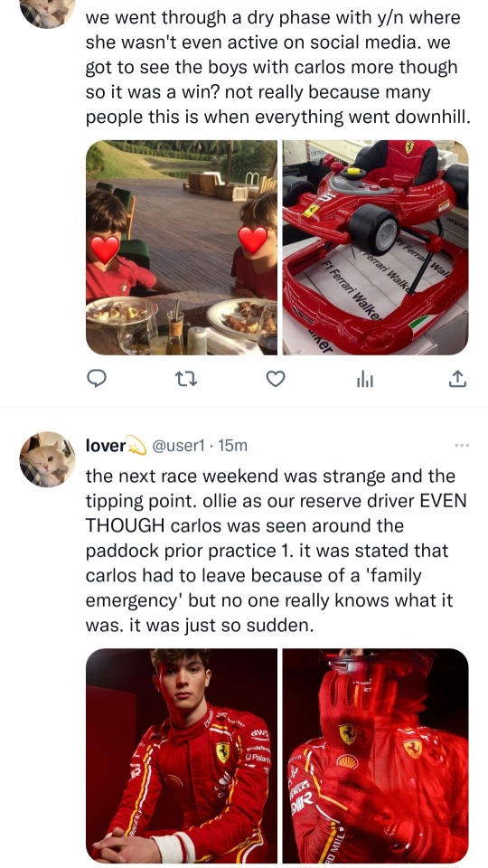Click red heart sticker on left child
Screen dimensions: 488x868
point(105,249)
